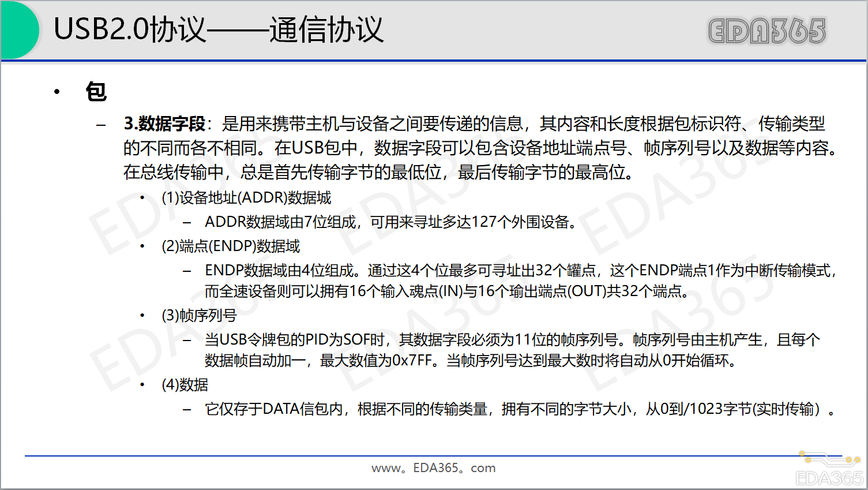The width and height of the screenshot is (868, 490).
Task: Click the heading "(3)帧序列号"
Action: [x=199, y=316]
